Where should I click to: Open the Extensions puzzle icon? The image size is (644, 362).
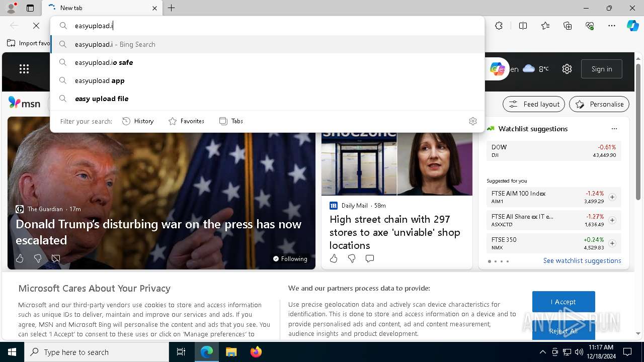pos(499,26)
